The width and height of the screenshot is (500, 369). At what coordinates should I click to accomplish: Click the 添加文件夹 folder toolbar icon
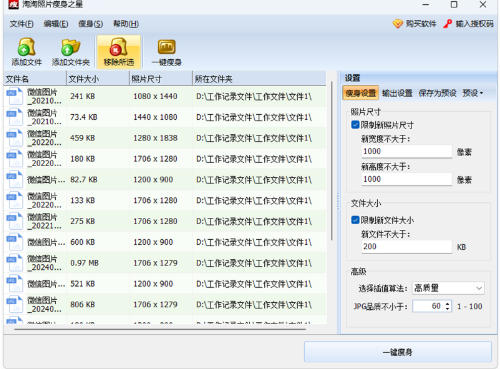71,47
